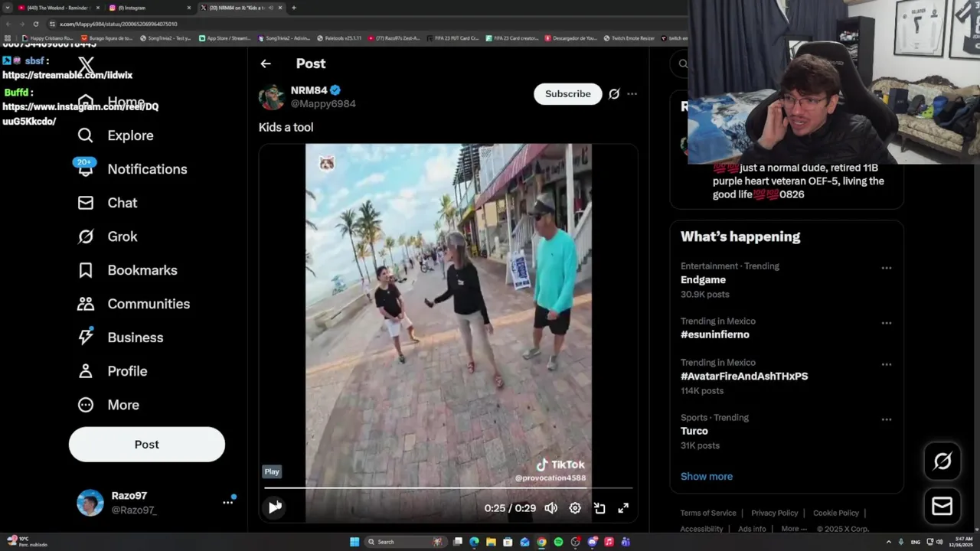Open the Terms of Service link
This screenshot has width=980, height=551.
coord(708,513)
